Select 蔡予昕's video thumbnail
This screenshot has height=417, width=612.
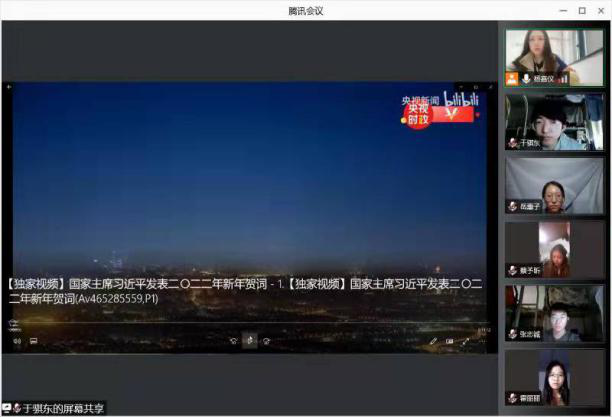[553, 249]
